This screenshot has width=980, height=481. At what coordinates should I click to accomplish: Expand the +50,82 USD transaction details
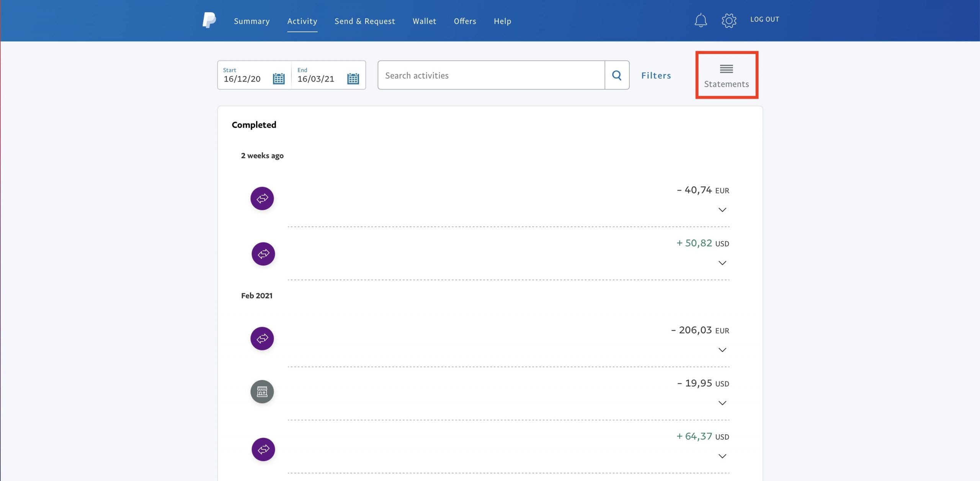pos(722,263)
